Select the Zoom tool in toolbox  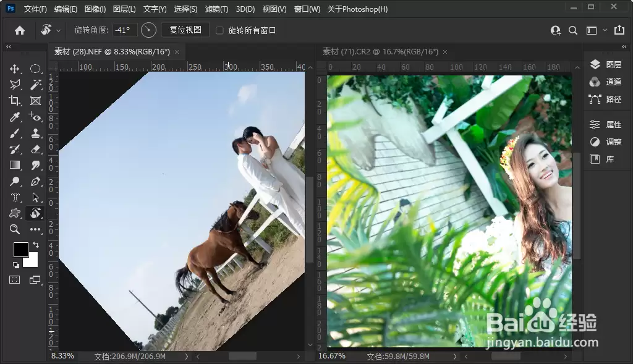tap(15, 229)
